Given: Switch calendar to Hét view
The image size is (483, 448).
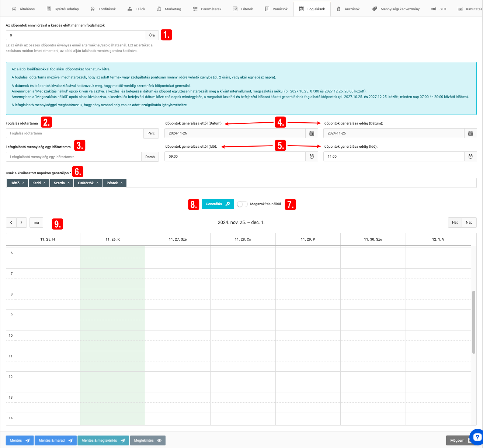Looking at the screenshot, I should click(x=455, y=223).
